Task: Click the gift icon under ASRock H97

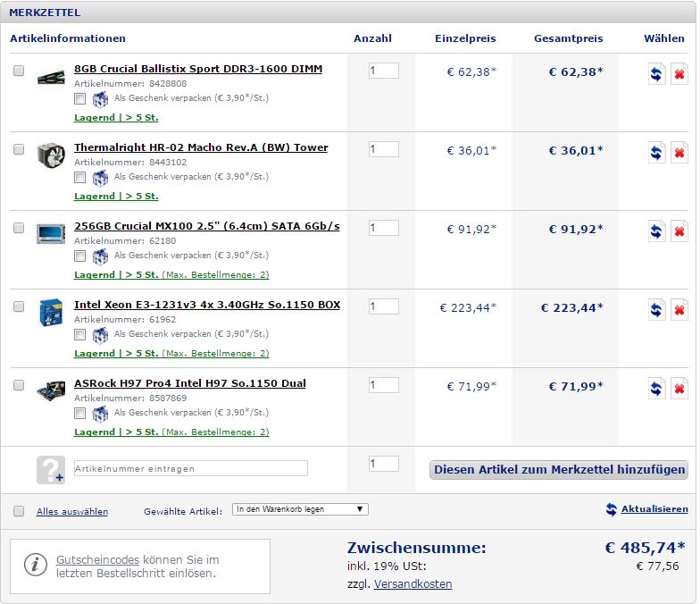Action: 100,414
